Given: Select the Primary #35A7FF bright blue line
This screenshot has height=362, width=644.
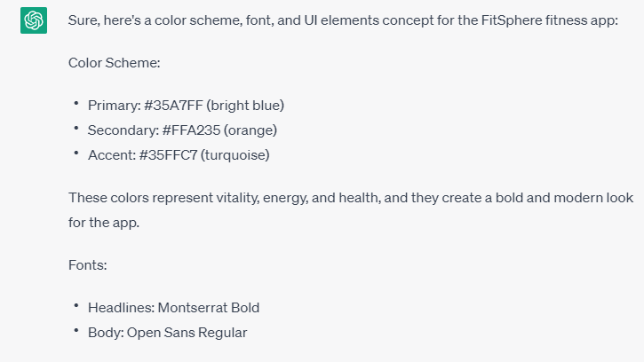Looking at the screenshot, I should [x=186, y=106].
